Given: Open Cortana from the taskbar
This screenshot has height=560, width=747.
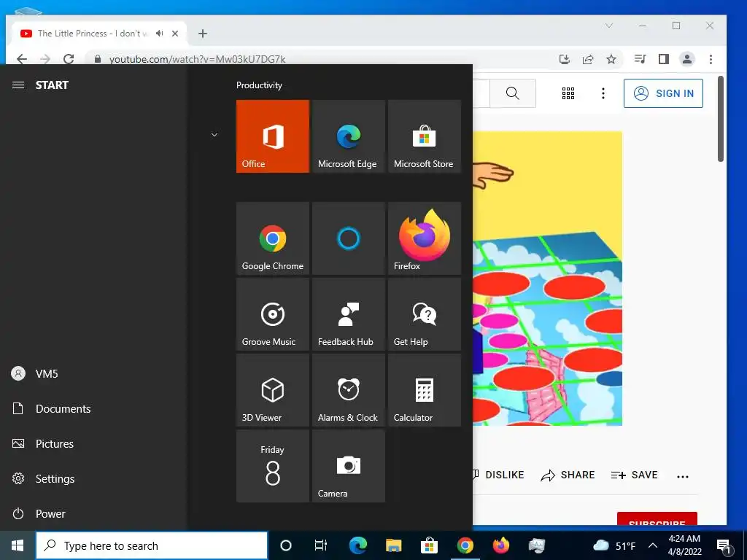Looking at the screenshot, I should click(x=286, y=545).
